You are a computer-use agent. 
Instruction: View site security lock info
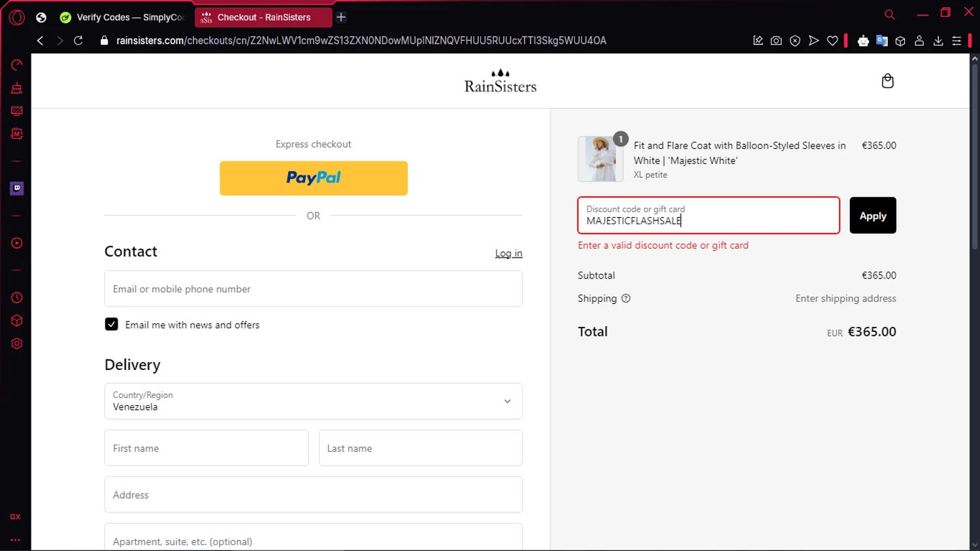104,41
